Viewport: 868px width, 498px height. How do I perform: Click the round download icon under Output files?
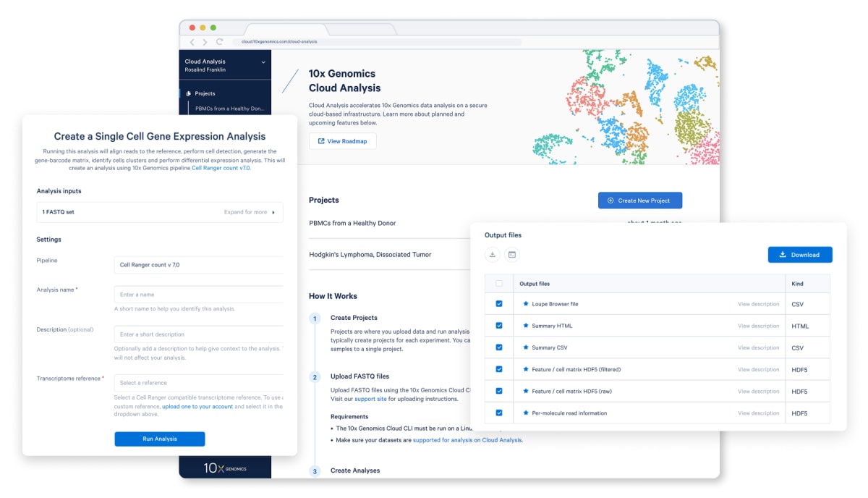493,255
